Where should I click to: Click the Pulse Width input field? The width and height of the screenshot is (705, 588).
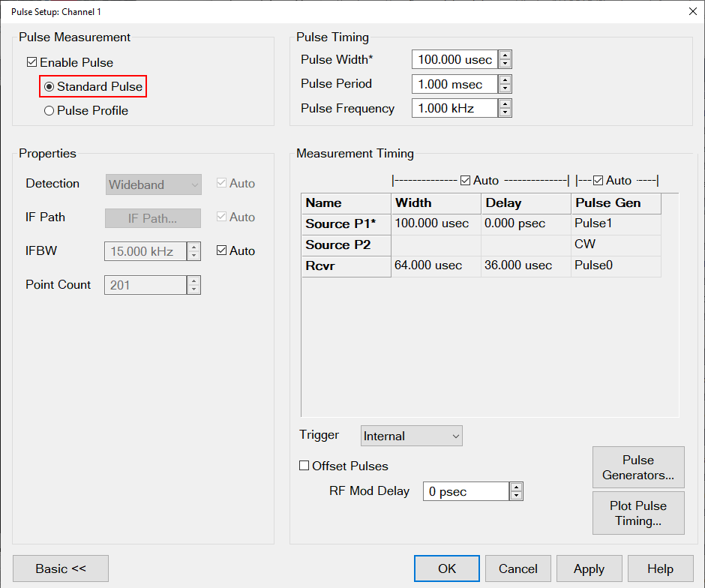(x=454, y=60)
